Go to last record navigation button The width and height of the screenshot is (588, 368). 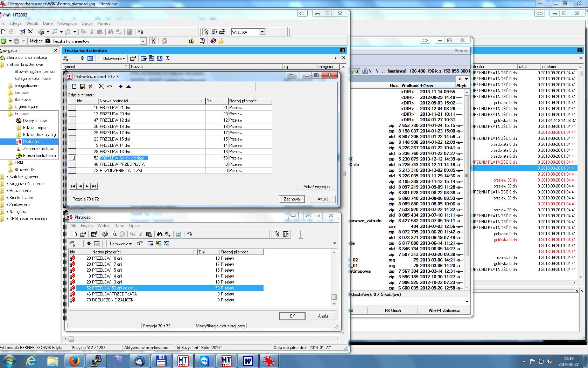tap(94, 186)
